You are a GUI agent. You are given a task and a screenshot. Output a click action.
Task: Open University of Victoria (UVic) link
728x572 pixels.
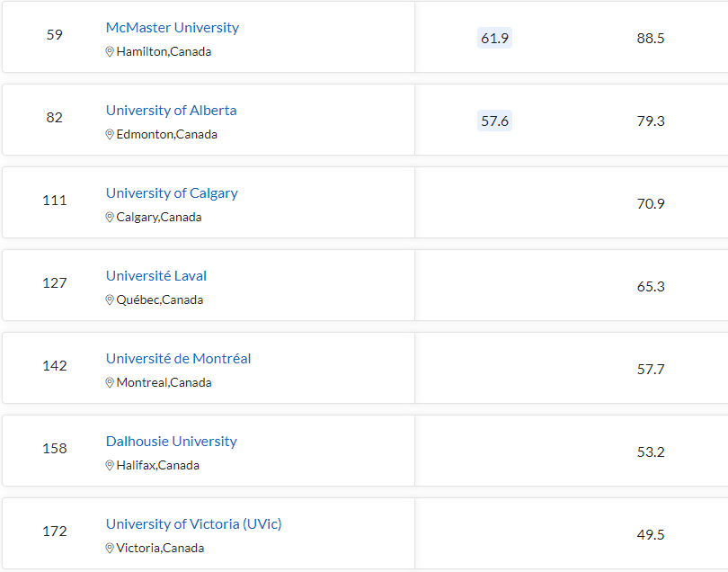point(193,524)
